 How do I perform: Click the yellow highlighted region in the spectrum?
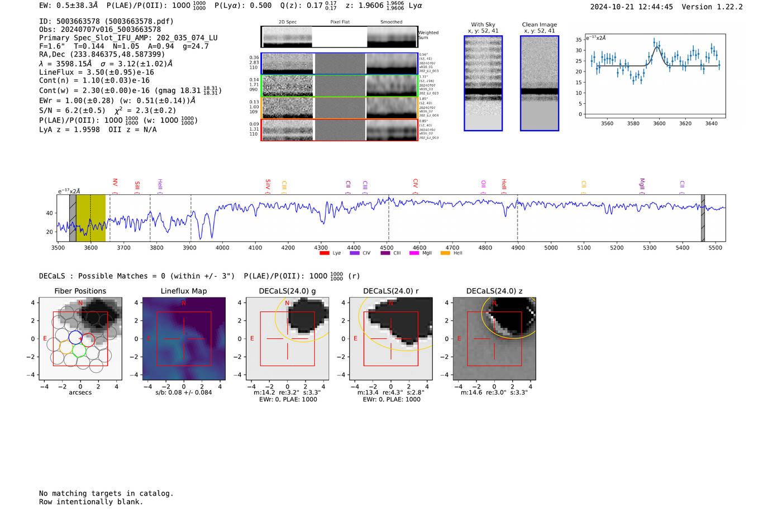tap(90, 218)
